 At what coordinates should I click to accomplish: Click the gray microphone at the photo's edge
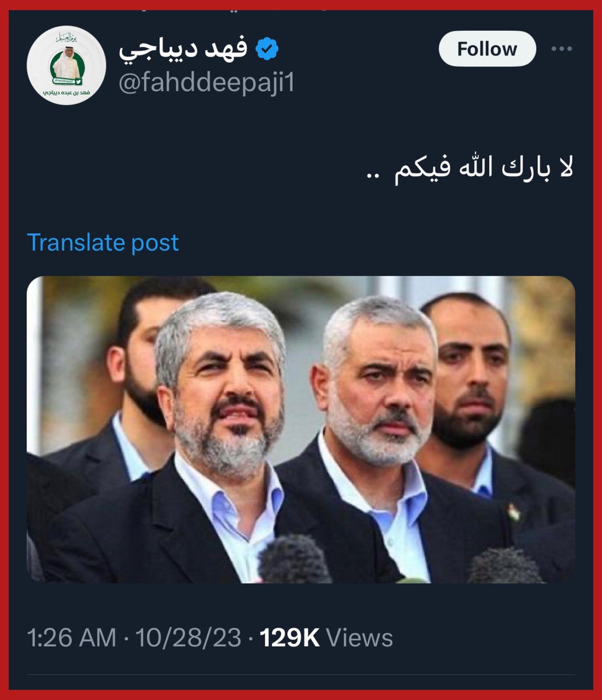(x=504, y=565)
